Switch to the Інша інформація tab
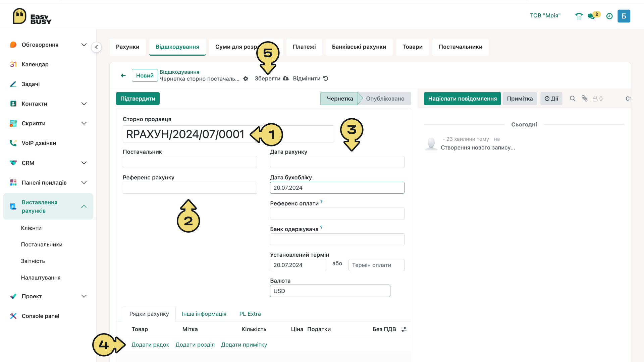This screenshot has width=644, height=362. pyautogui.click(x=204, y=314)
